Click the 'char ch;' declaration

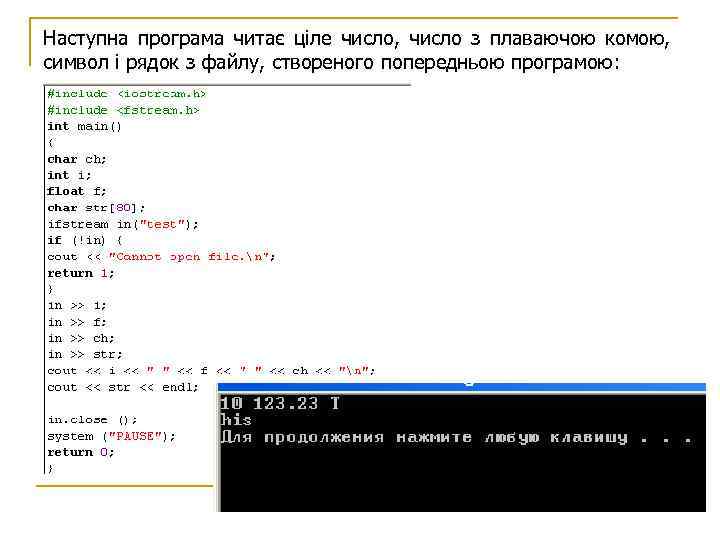coord(77,159)
